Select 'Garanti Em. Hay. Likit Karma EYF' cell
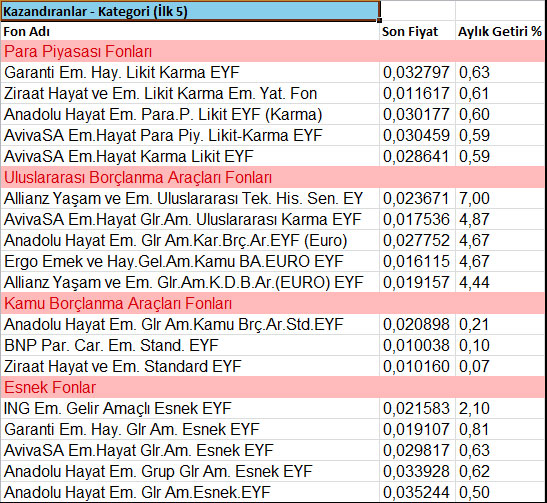This screenshot has height=503, width=547. click(x=190, y=73)
